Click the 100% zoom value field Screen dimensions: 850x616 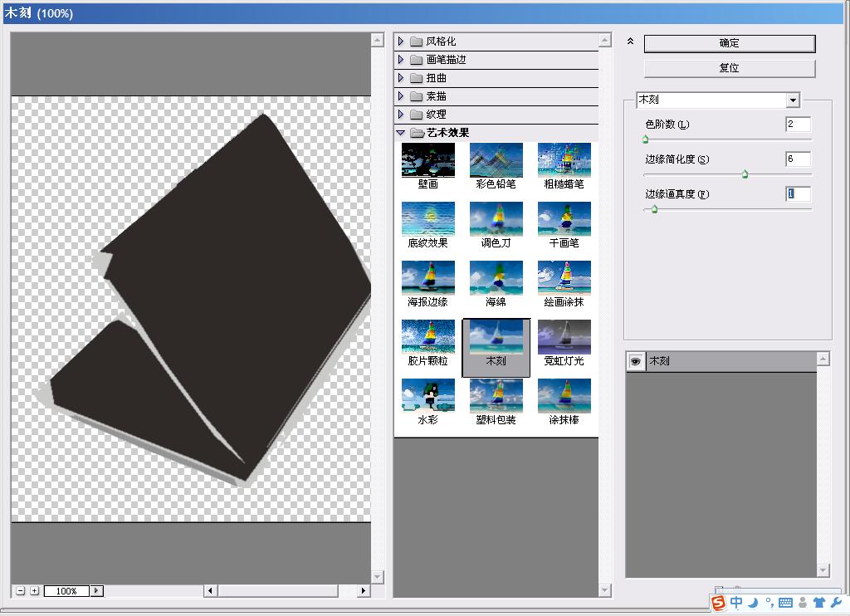click(66, 590)
